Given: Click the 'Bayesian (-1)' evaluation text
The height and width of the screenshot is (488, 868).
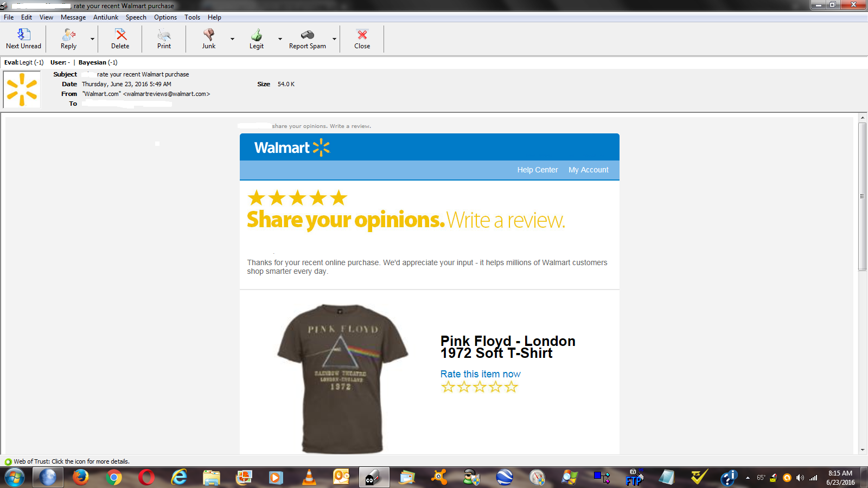Looking at the screenshot, I should coord(98,62).
